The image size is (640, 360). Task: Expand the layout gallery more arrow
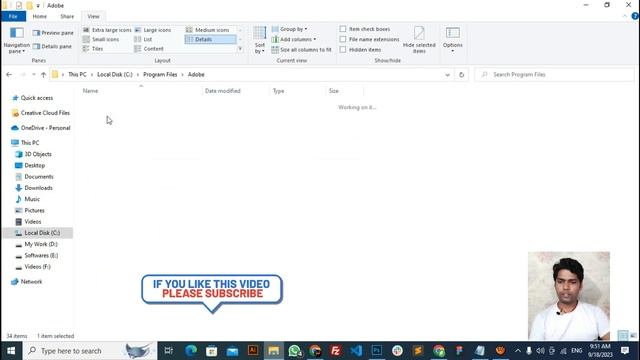pos(240,49)
